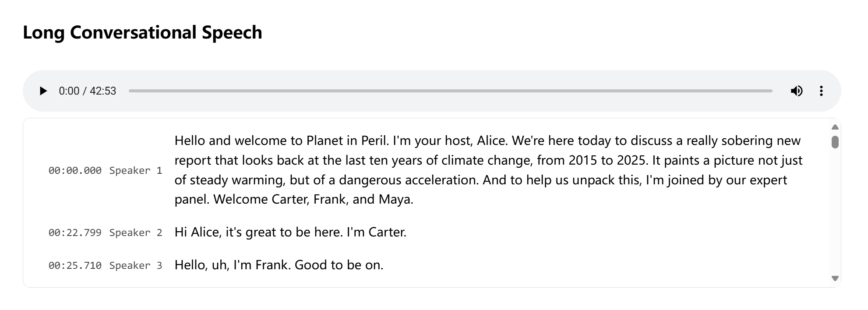Image resolution: width=868 pixels, height=310 pixels.
Task: Open the audio player more options menu
Action: coord(821,91)
